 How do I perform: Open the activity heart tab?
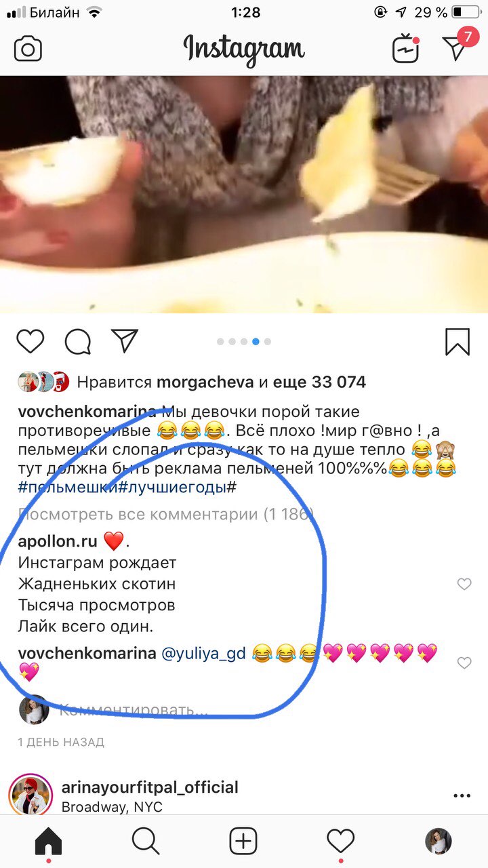click(341, 842)
